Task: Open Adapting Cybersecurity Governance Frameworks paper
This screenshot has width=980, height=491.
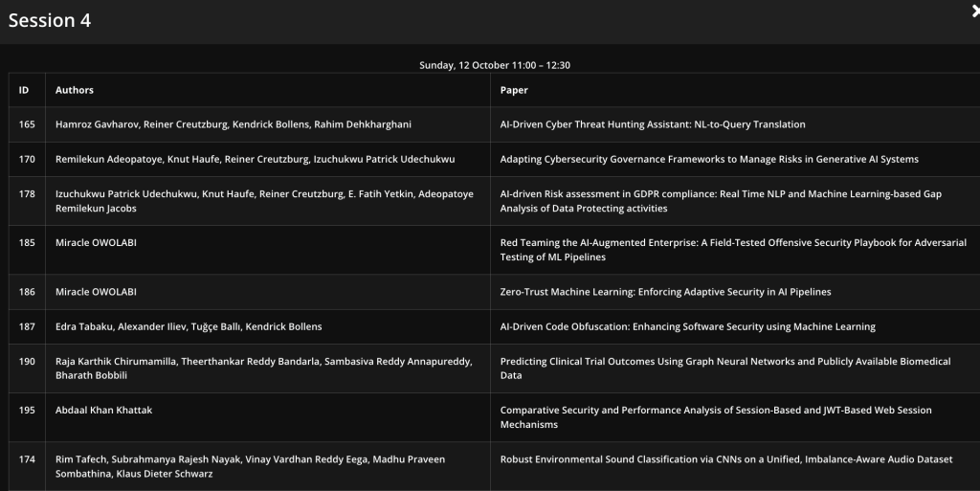Action: [708, 159]
